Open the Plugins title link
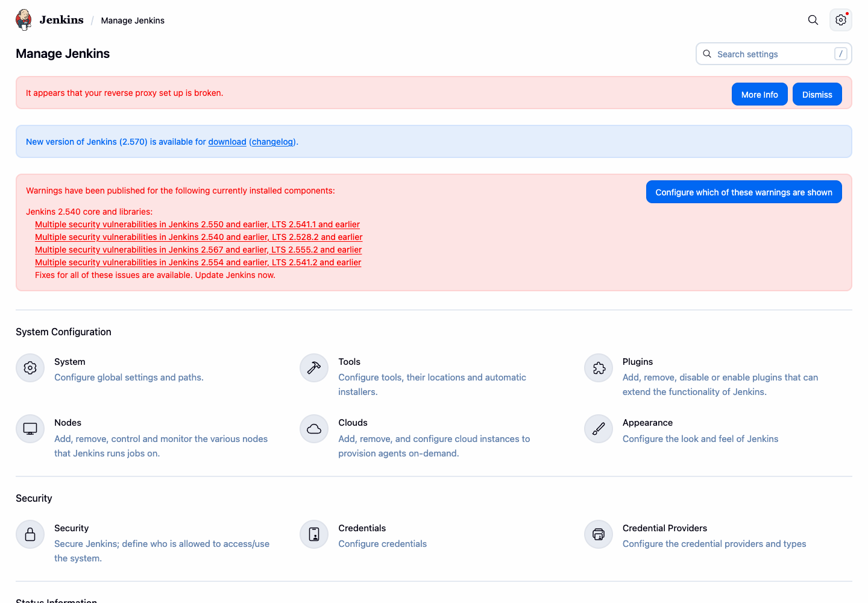Screen dimensions: 868x603 638,362
